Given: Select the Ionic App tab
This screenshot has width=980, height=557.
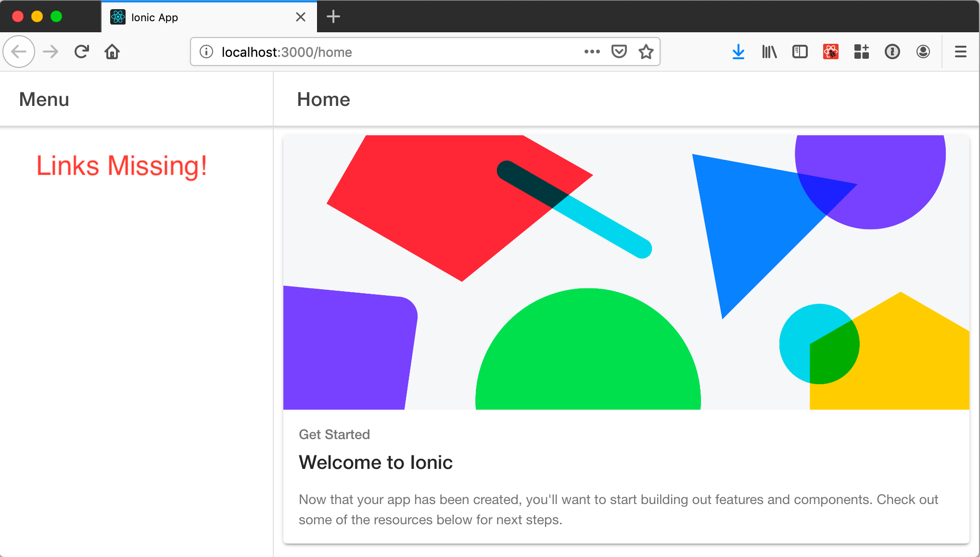Looking at the screenshot, I should point(192,17).
